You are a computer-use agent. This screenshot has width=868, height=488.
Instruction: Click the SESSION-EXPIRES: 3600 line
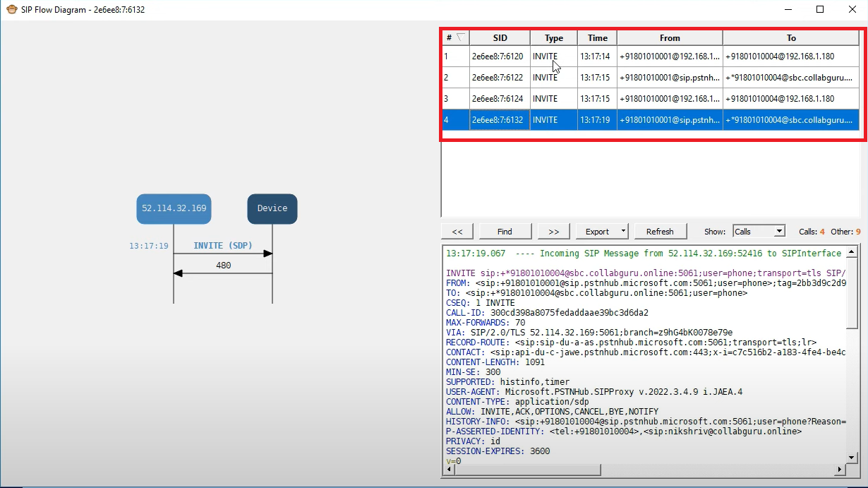(498, 451)
